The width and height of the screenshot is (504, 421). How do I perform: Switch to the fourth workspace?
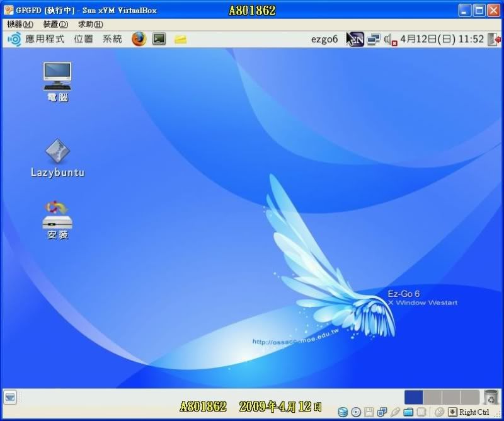click(x=469, y=397)
